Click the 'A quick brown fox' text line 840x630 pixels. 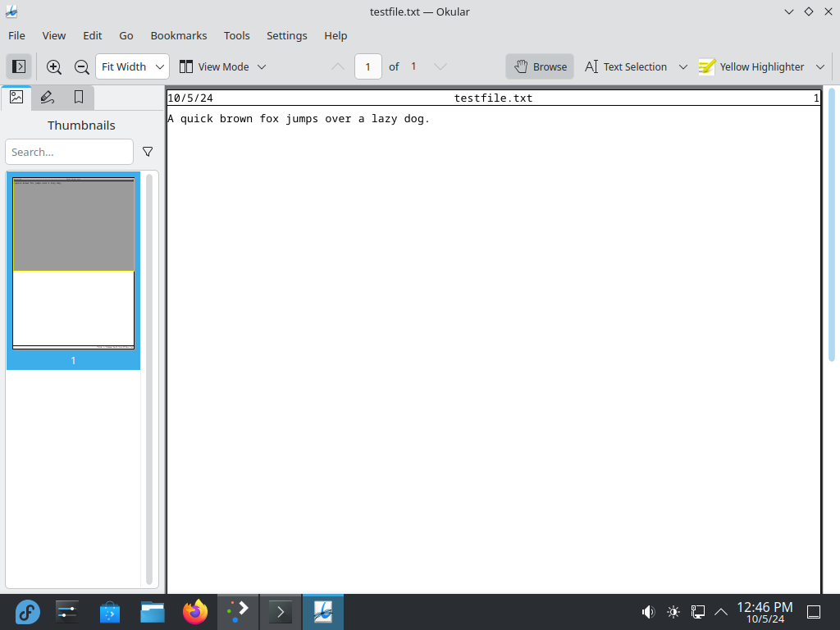point(299,118)
